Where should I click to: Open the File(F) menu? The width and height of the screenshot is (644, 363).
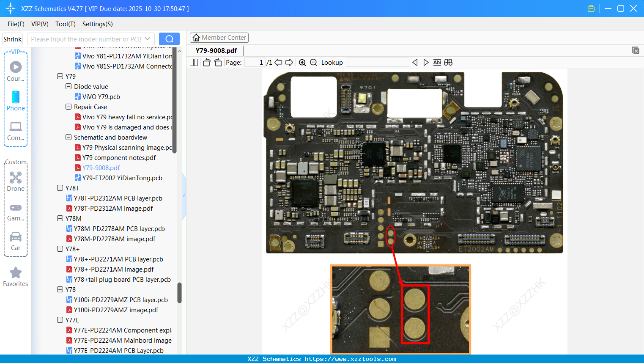coord(16,24)
